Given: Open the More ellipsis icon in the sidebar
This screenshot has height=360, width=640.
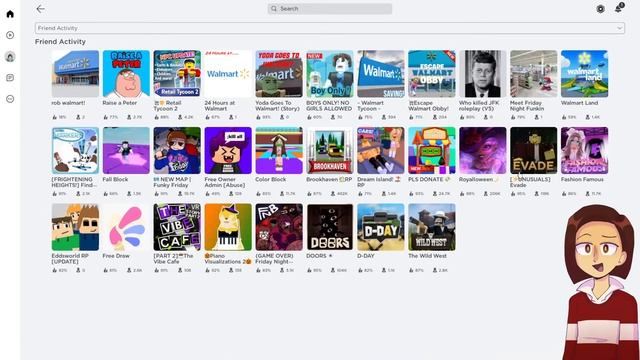Looking at the screenshot, I should (10, 99).
